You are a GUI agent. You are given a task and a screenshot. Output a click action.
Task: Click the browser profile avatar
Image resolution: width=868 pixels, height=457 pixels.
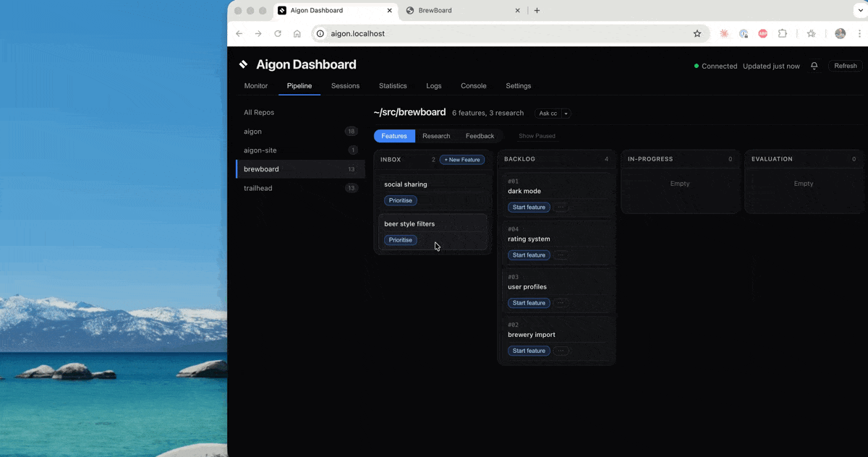[x=840, y=33]
